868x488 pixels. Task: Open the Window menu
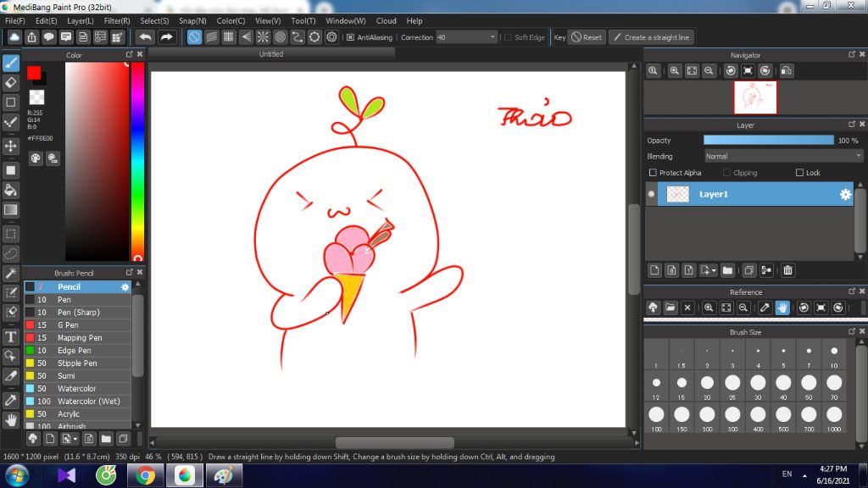(346, 20)
